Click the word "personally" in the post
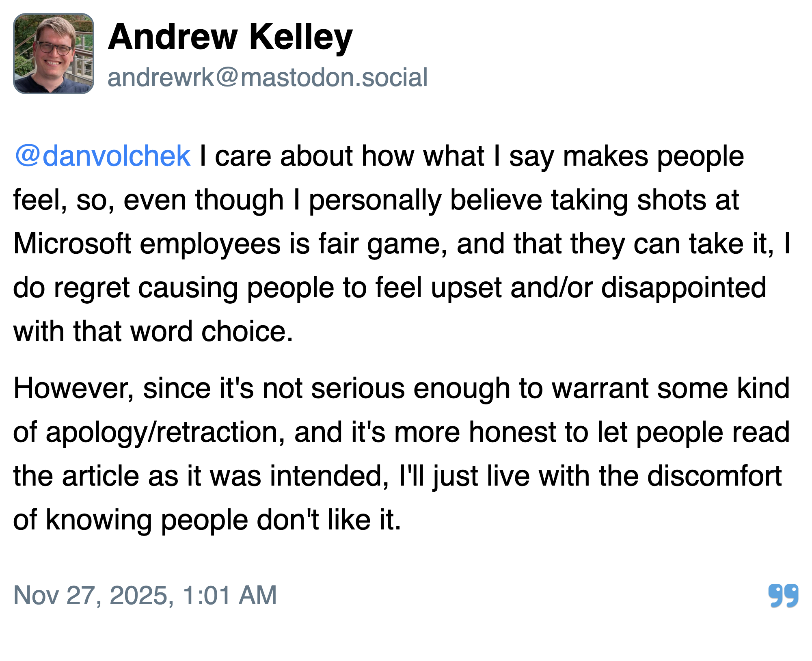 [x=375, y=200]
